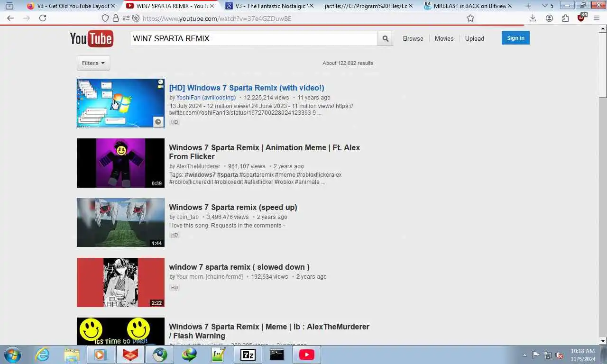Open Windows 7 Sparta Remix Animation Meme title
This screenshot has height=364, width=607.
265,152
